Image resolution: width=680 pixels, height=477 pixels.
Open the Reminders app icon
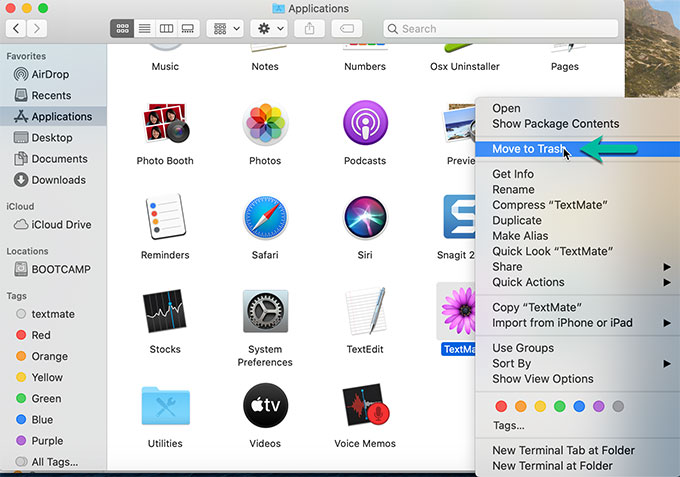click(165, 217)
